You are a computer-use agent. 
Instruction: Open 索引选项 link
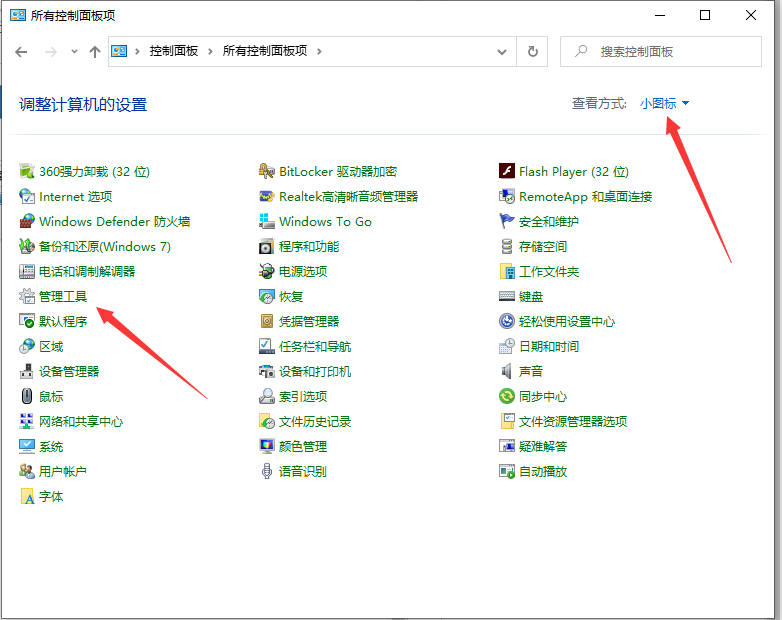303,396
